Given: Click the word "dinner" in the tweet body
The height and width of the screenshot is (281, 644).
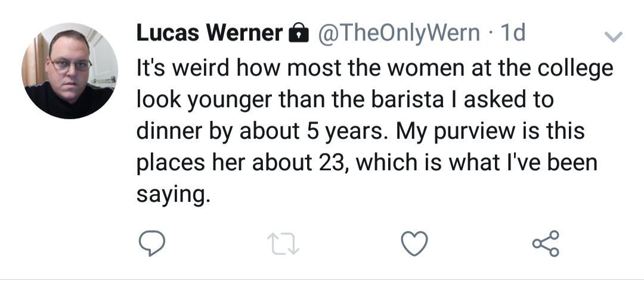Looking at the screenshot, I should click(169, 131).
